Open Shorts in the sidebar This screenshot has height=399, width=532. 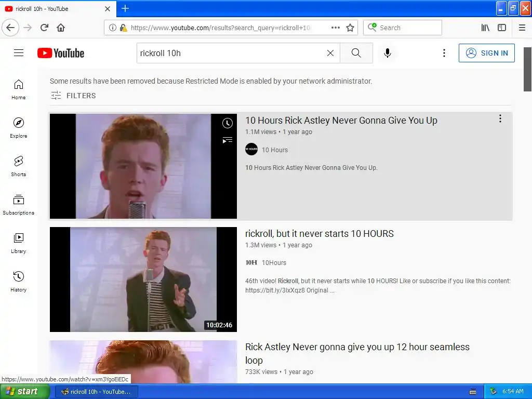tap(18, 166)
